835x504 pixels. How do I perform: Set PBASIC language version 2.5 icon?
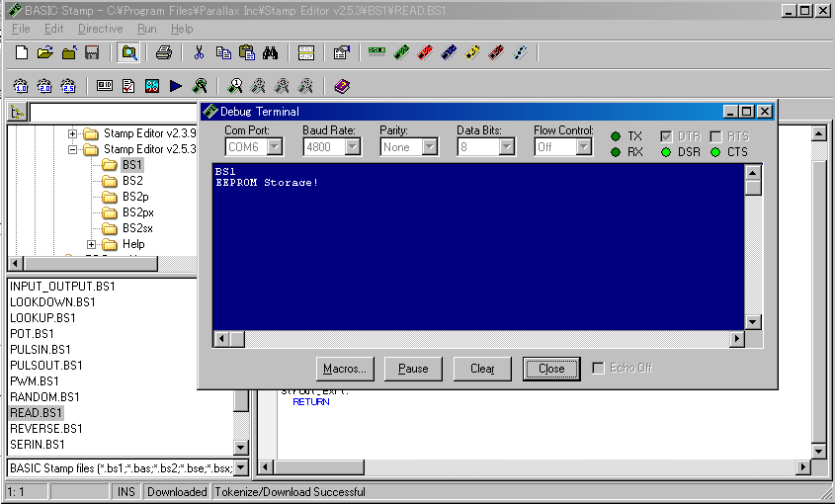click(x=69, y=86)
